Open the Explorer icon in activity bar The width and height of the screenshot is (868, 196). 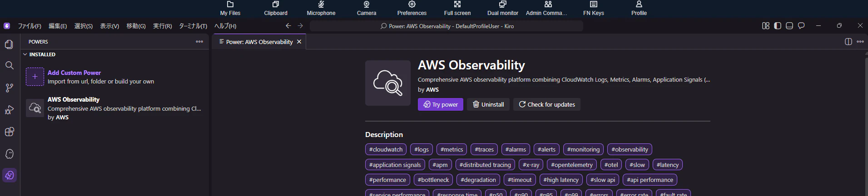coord(9,44)
